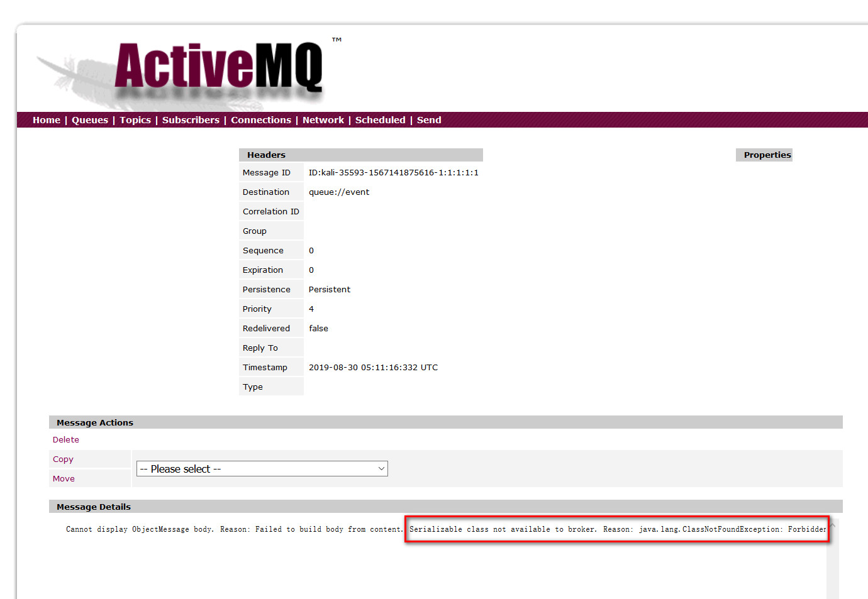Navigate to the Network page
The image size is (868, 599).
point(323,120)
